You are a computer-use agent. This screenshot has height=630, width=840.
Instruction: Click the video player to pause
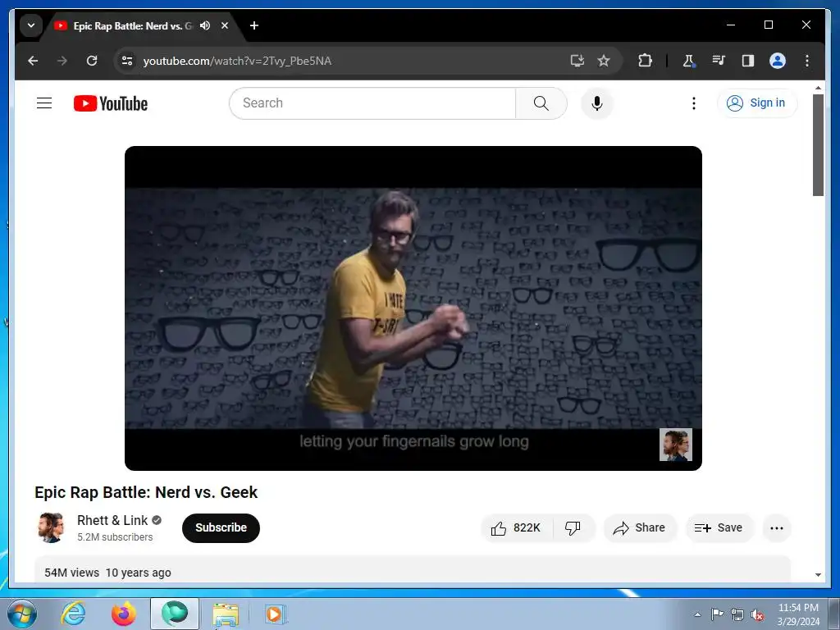[x=413, y=308]
